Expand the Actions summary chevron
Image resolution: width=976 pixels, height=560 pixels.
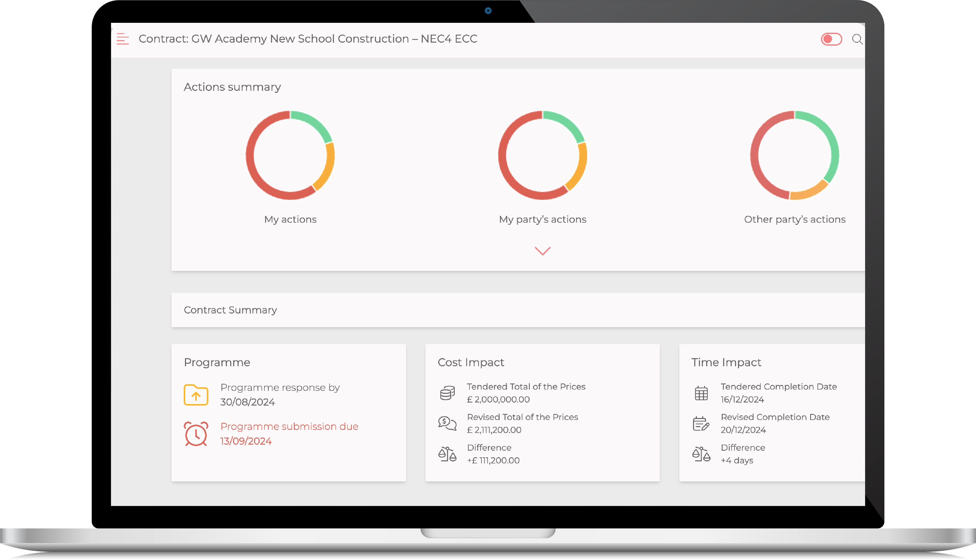(x=543, y=251)
